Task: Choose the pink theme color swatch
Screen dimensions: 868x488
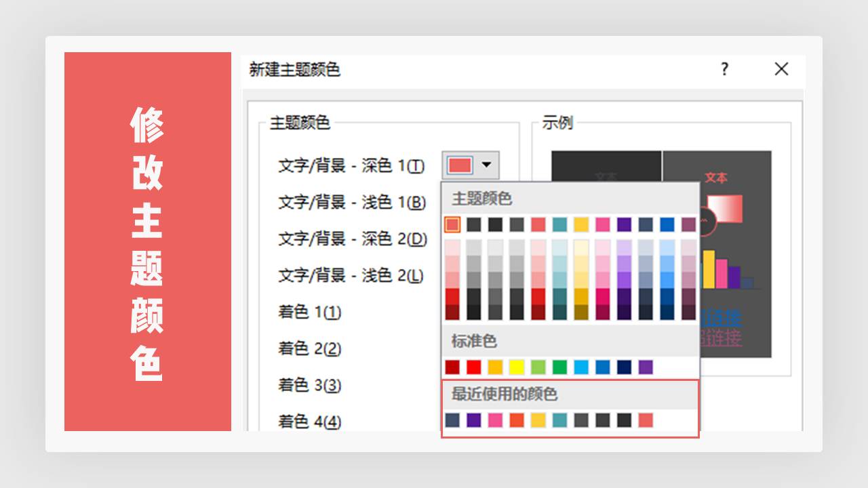Action: coord(602,224)
